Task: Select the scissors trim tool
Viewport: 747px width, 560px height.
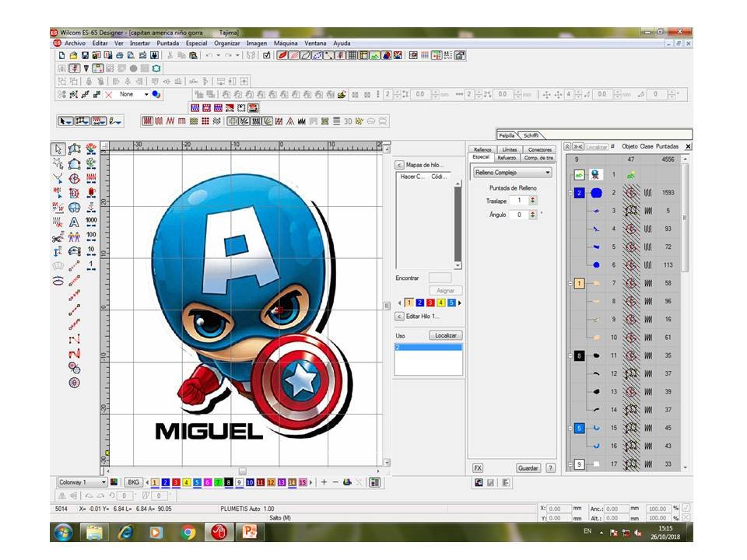Action: tap(58, 237)
